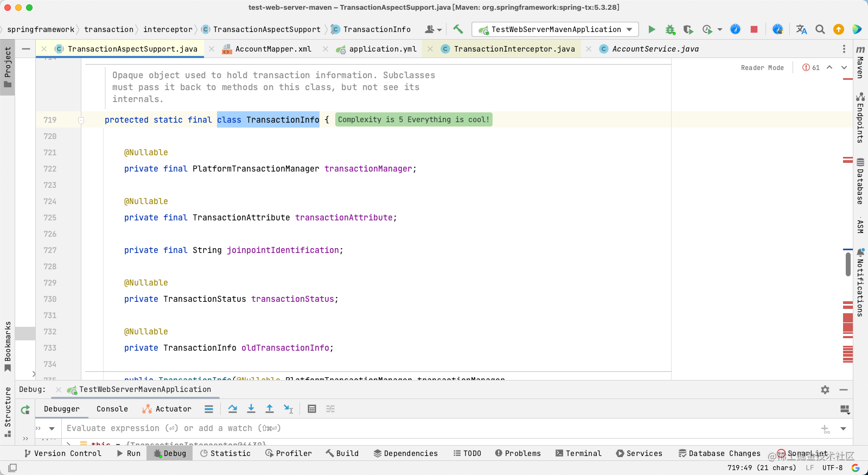Open the editor tabs more-options menu
The width and height of the screenshot is (868, 475).
(x=844, y=49)
